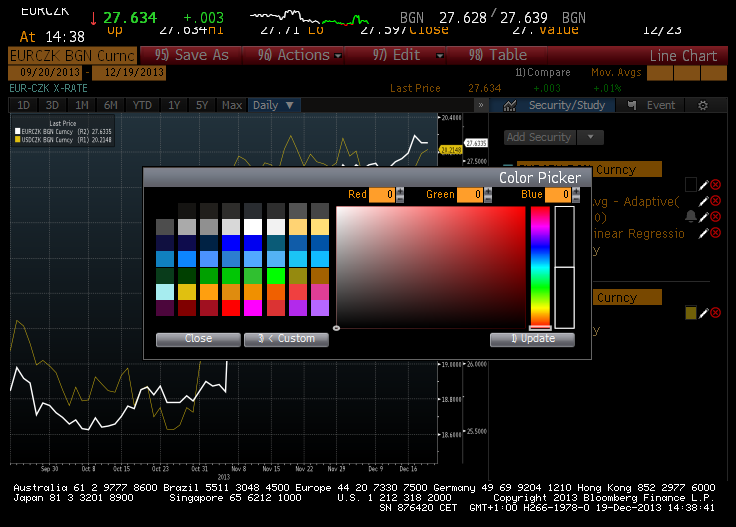The width and height of the screenshot is (736, 527).
Task: Toggle the alert bell icon beside study
Action: (x=690, y=217)
